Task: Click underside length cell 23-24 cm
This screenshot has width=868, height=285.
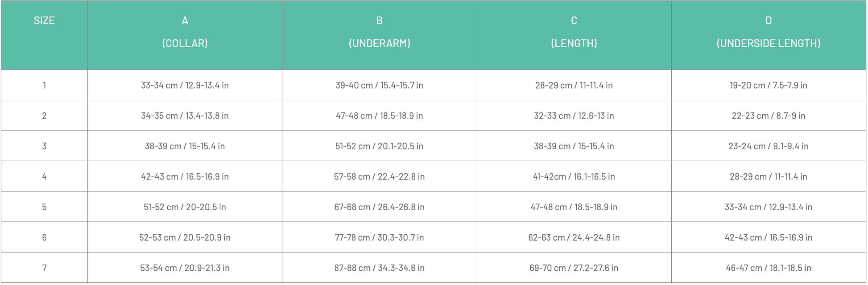Action: coord(768,146)
